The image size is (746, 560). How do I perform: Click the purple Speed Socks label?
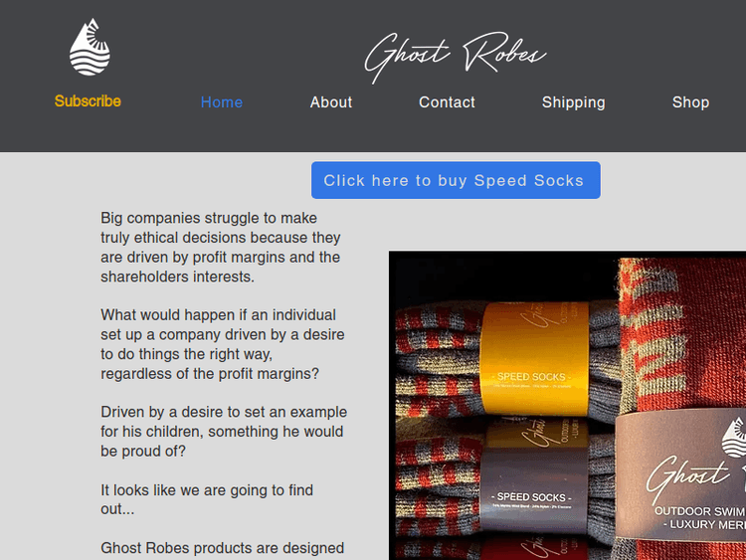coord(535,487)
